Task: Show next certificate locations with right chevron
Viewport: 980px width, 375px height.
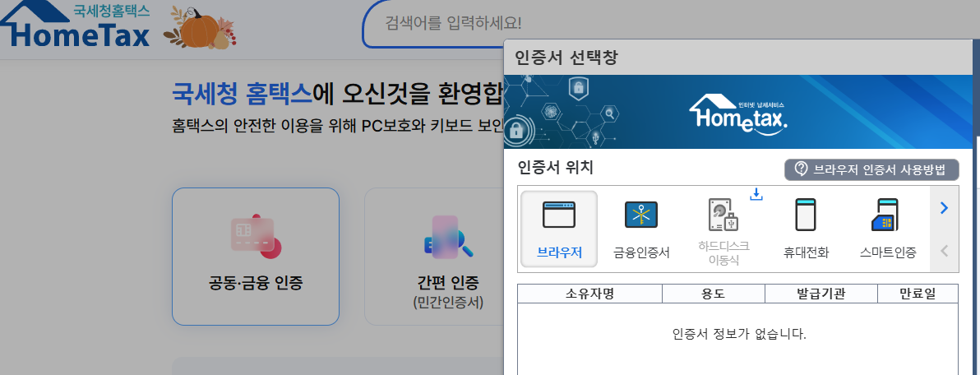Action: pos(945,207)
